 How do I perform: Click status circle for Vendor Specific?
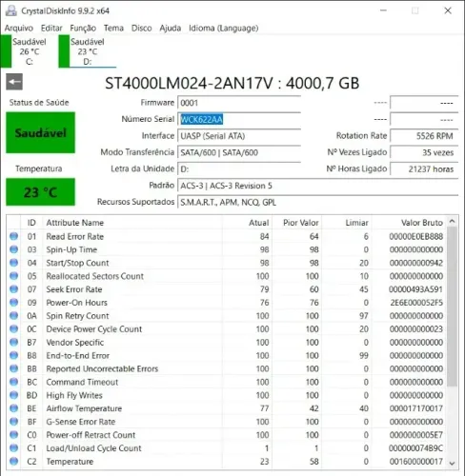(13, 342)
